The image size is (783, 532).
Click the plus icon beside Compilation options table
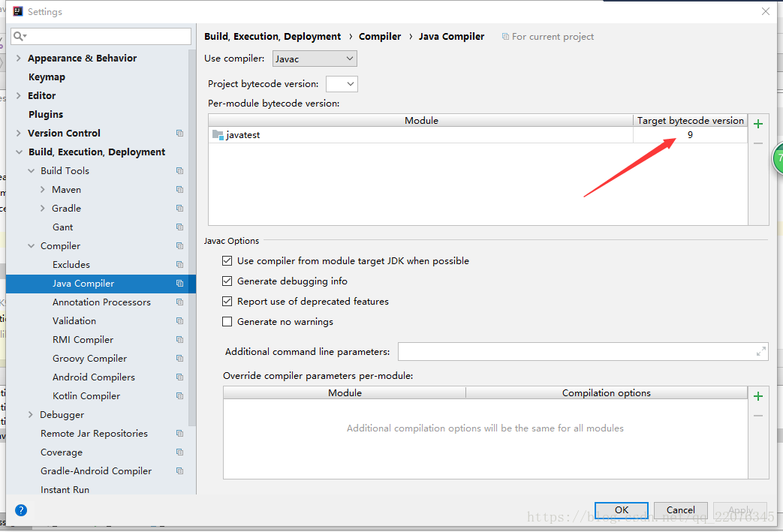[x=758, y=396]
